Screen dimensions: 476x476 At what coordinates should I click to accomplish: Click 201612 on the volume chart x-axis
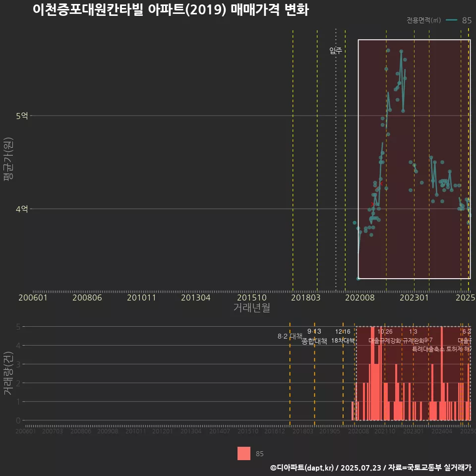[x=275, y=431]
